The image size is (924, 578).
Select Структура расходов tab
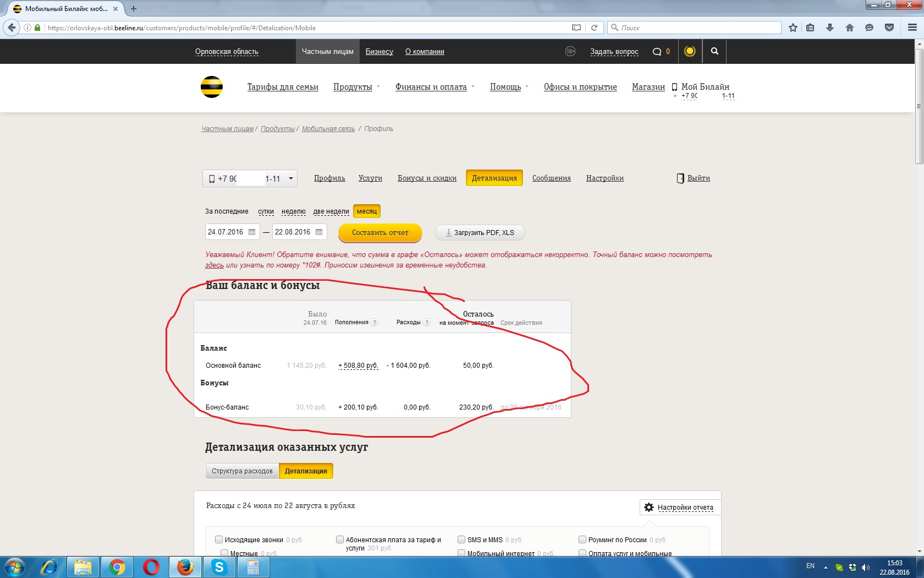tap(242, 471)
